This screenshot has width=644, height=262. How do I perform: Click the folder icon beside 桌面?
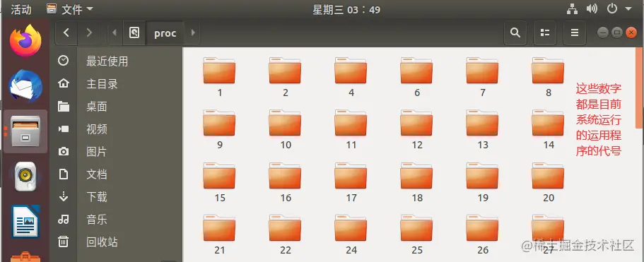pos(63,107)
